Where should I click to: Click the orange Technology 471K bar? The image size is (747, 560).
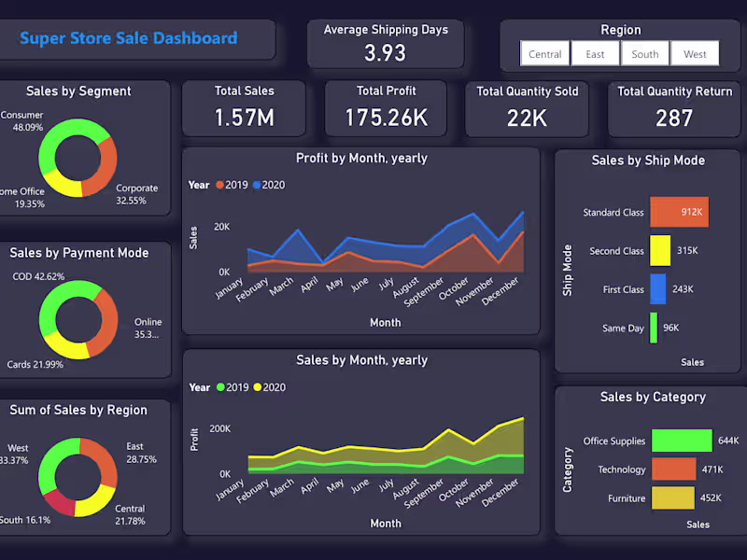[x=673, y=469]
